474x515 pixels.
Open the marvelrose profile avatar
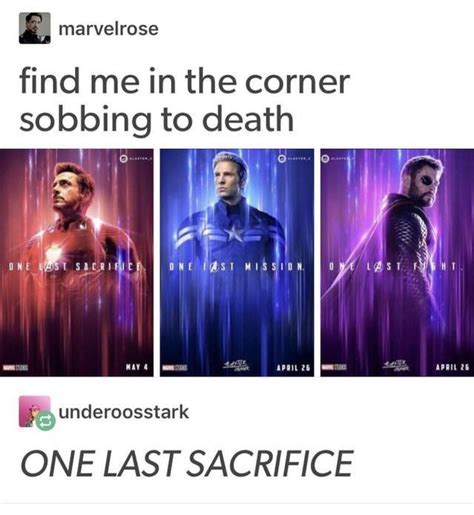click(x=35, y=28)
